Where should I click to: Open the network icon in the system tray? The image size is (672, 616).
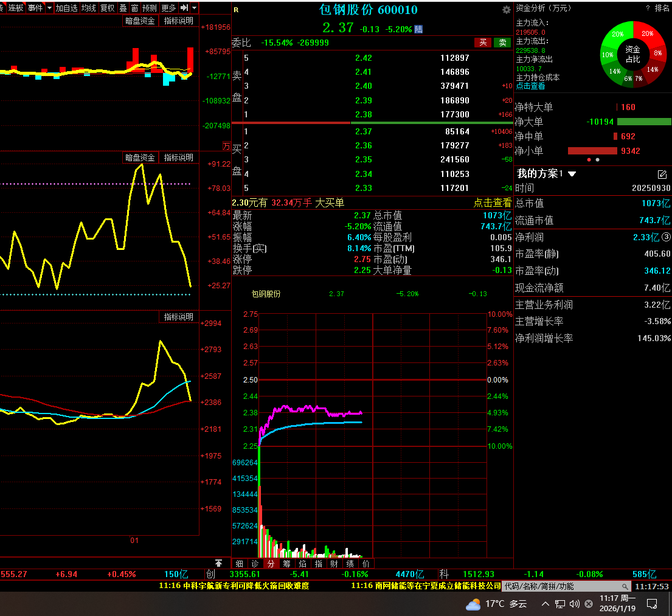[559, 604]
